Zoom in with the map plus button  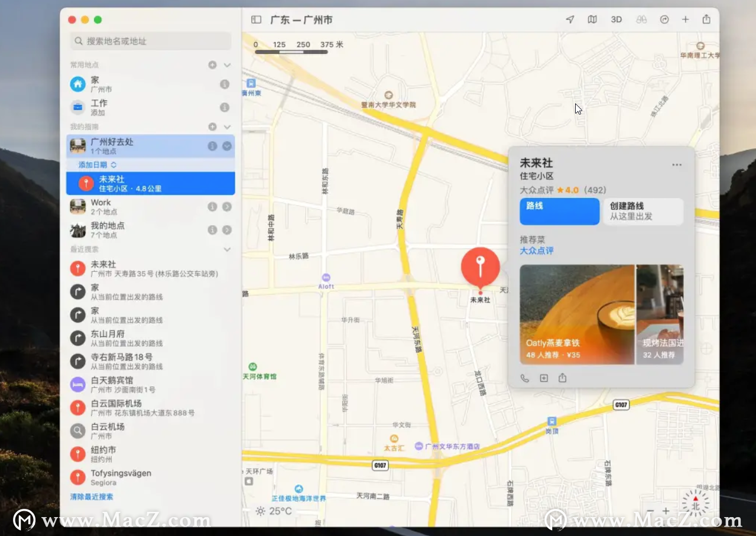[x=666, y=511]
